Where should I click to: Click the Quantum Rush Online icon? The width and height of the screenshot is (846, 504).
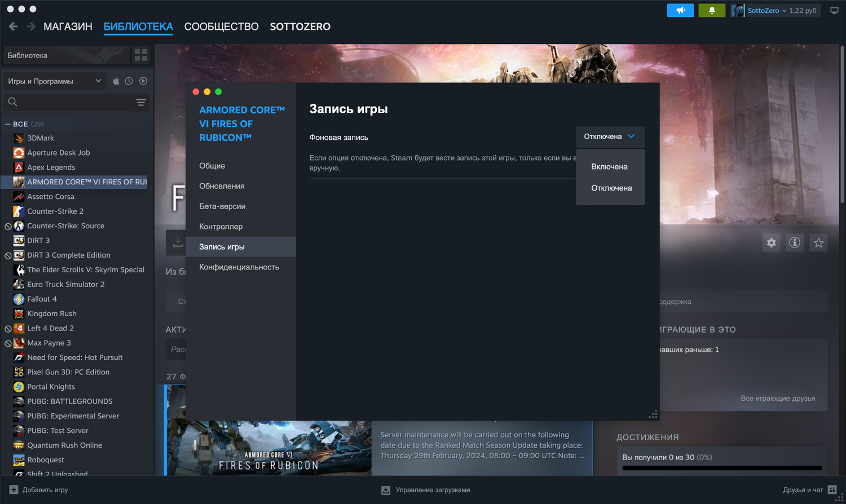tap(19, 445)
